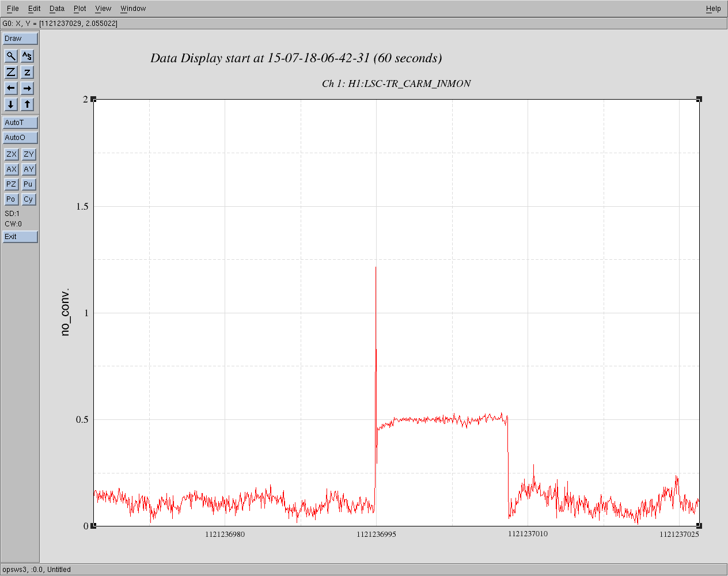Screen dimensions: 728x576
Task: Open the View menu
Action: click(103, 9)
